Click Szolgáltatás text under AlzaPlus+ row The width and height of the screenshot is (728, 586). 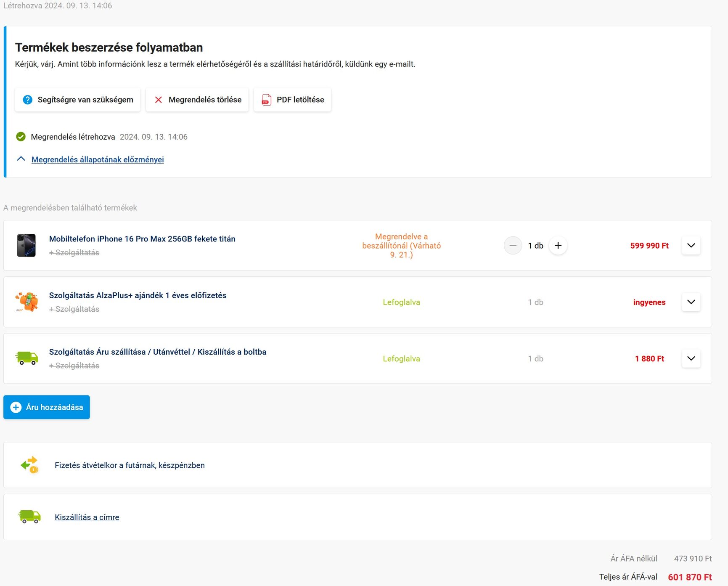(74, 309)
